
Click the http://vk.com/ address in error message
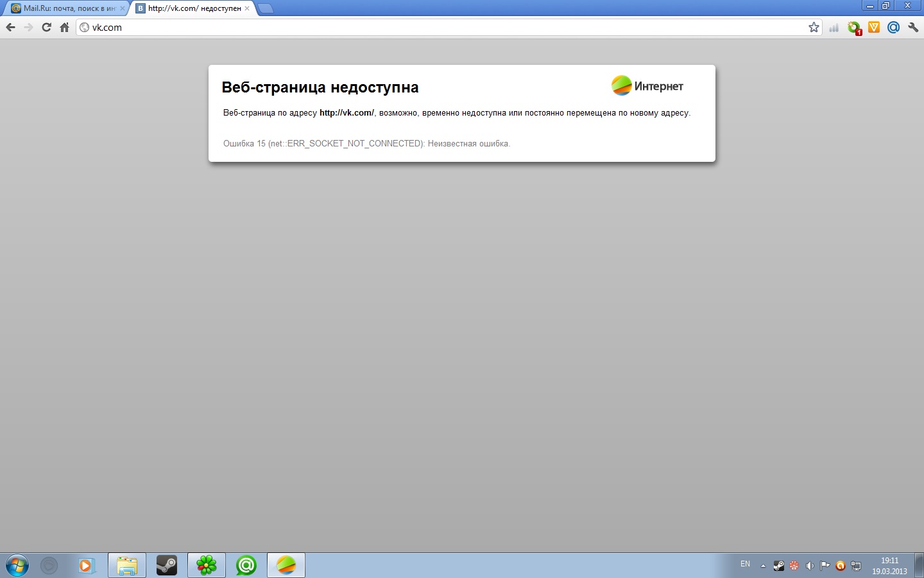point(346,112)
